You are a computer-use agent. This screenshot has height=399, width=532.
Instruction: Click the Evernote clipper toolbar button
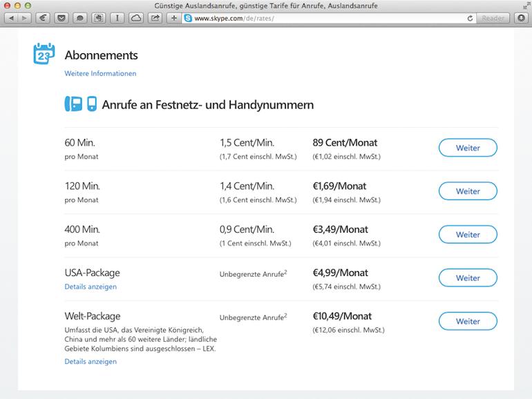click(x=99, y=18)
